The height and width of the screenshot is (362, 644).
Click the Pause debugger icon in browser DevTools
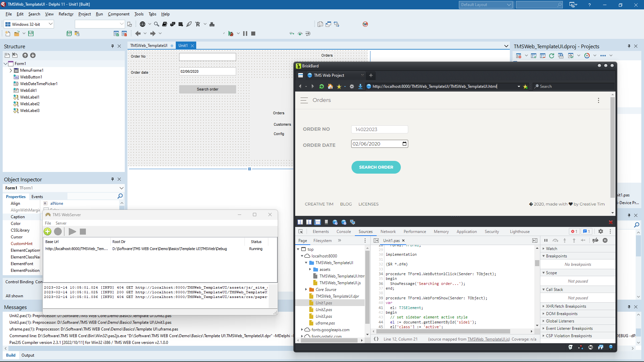(x=546, y=240)
